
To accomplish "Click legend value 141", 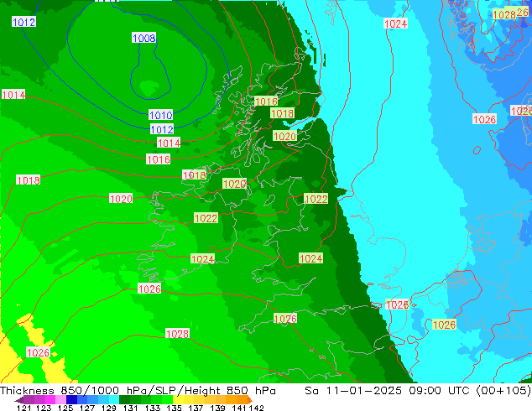I will pyautogui.click(x=239, y=408).
